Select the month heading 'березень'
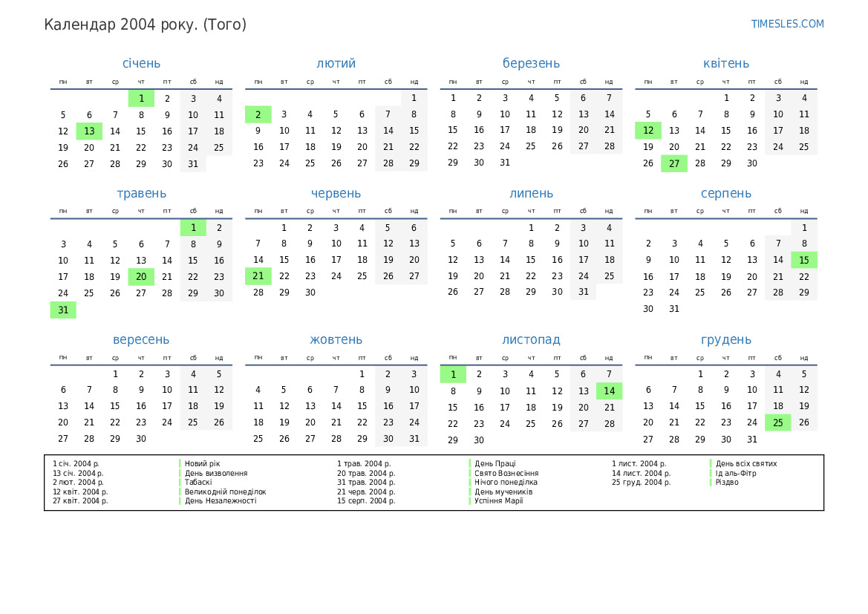The image size is (868, 614). tap(531, 63)
